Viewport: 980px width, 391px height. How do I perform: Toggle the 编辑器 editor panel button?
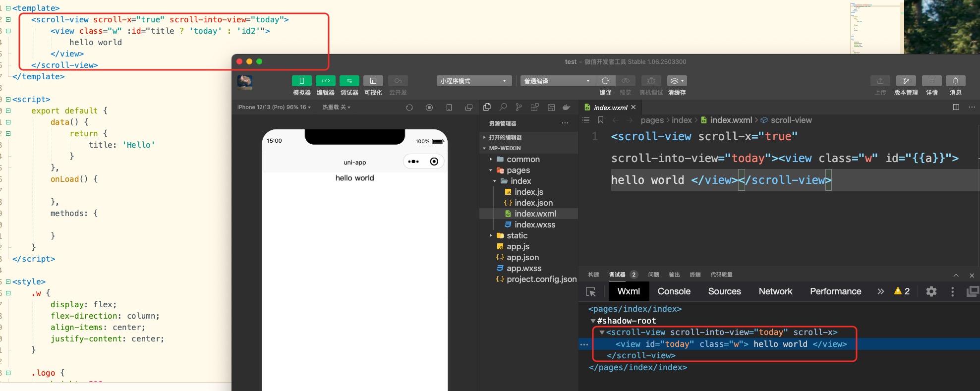[325, 81]
